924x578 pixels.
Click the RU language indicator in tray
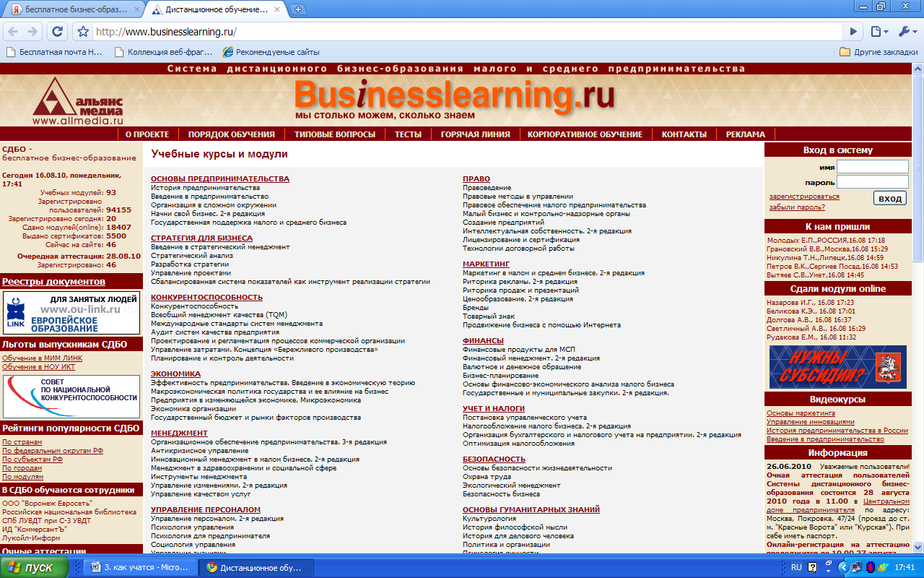[x=797, y=568]
